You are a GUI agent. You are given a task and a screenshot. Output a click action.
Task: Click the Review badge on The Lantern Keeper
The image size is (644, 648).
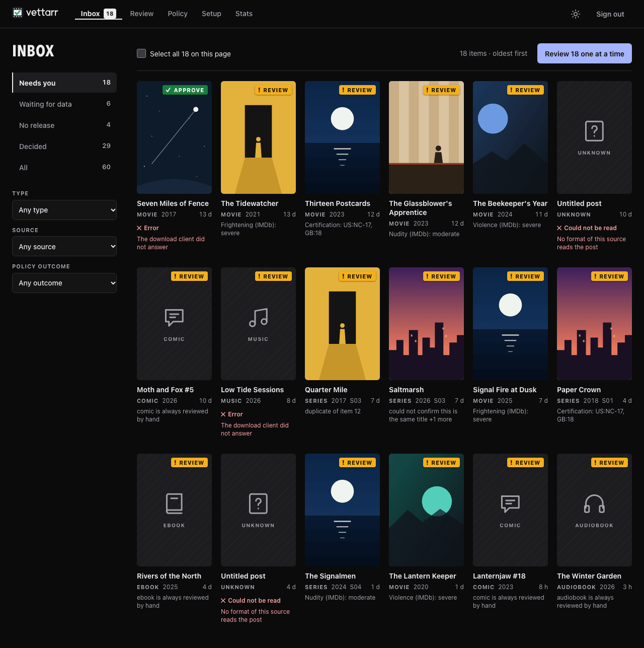[x=441, y=463]
